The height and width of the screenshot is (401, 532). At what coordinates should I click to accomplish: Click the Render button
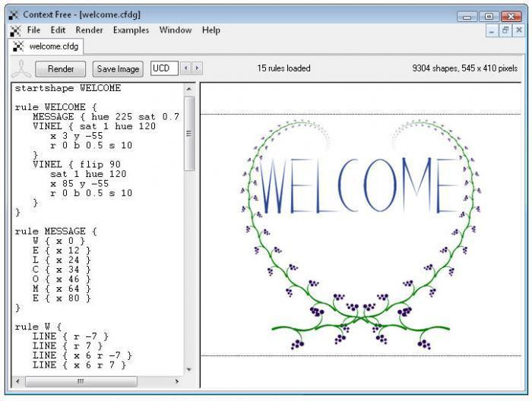coord(61,69)
